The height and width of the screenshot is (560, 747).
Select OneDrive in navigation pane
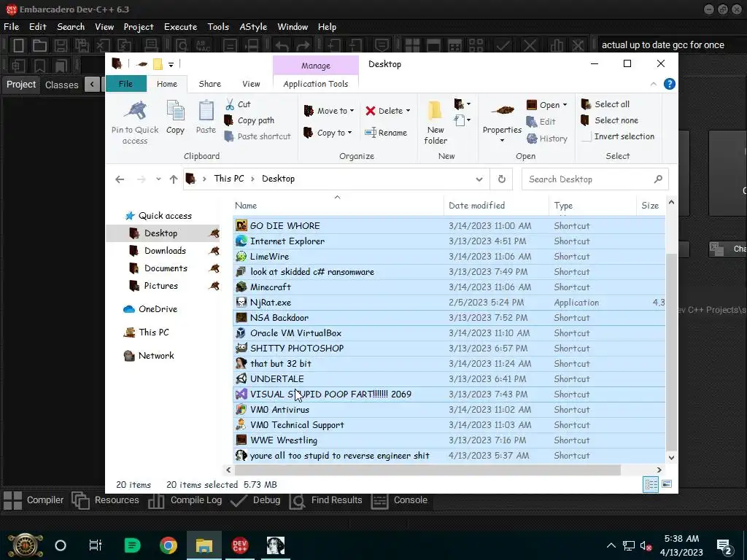tap(158, 309)
